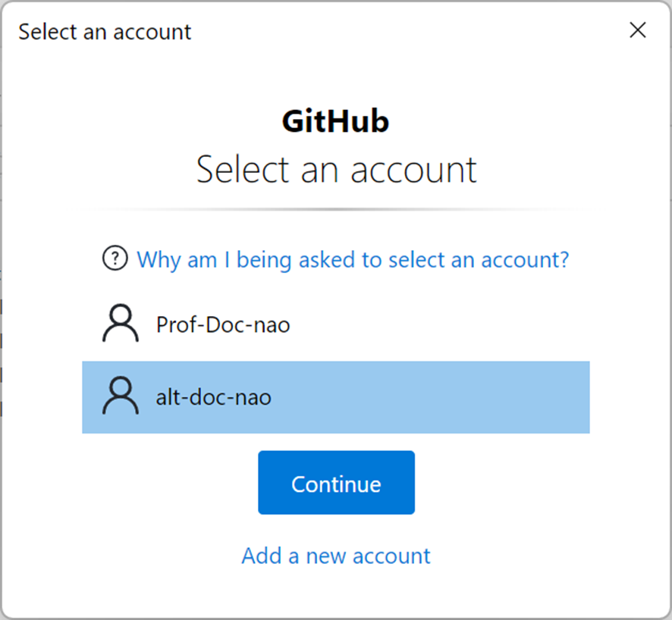Click the question mark help icon
The height and width of the screenshot is (620, 672).
115,258
